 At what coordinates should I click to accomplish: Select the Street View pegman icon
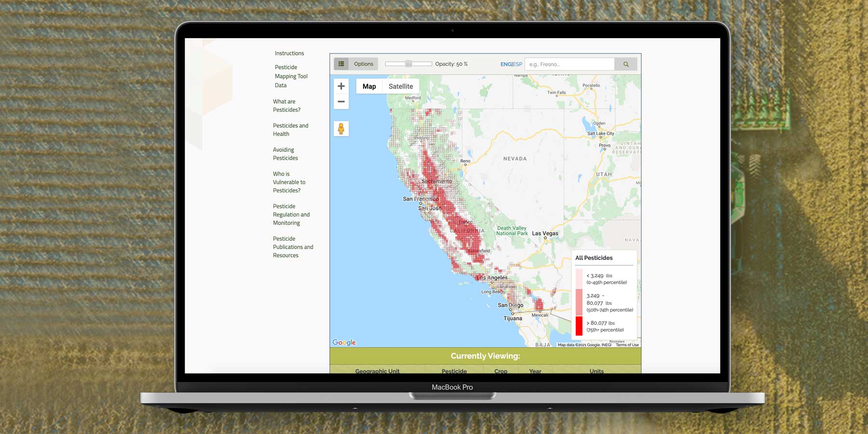pyautogui.click(x=341, y=129)
